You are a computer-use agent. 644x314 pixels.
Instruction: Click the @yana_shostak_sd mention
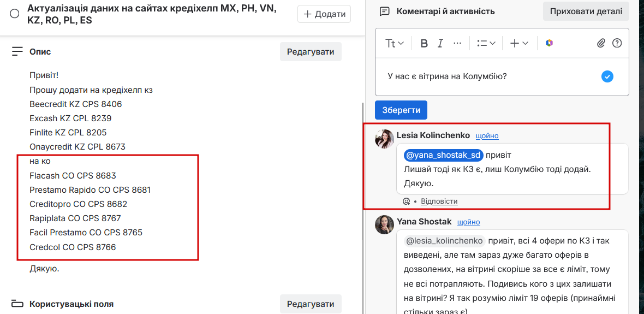[x=444, y=156]
